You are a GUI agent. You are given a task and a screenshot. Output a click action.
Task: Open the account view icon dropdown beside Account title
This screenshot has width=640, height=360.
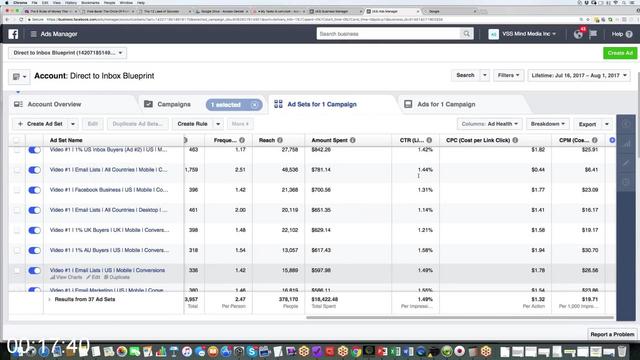pos(19,76)
